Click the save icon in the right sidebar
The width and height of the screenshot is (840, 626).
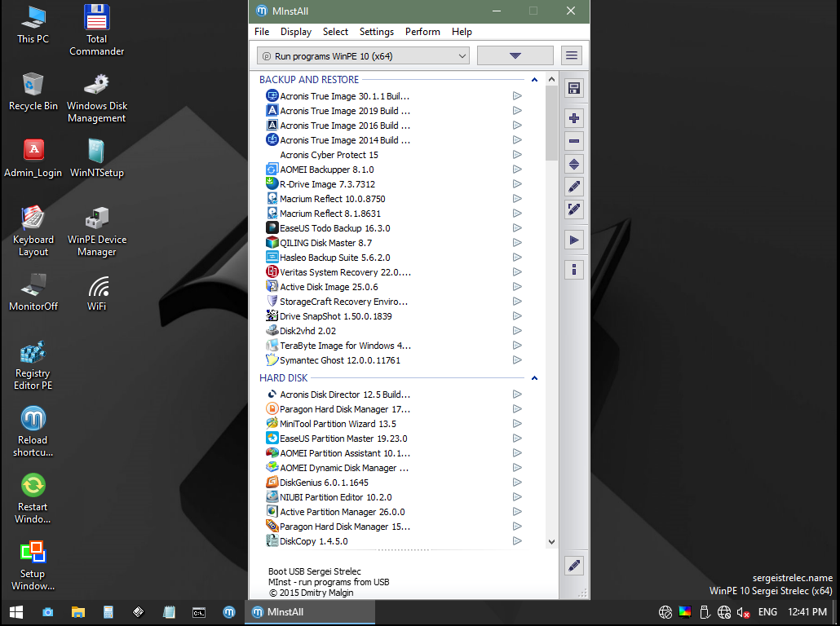coord(573,87)
